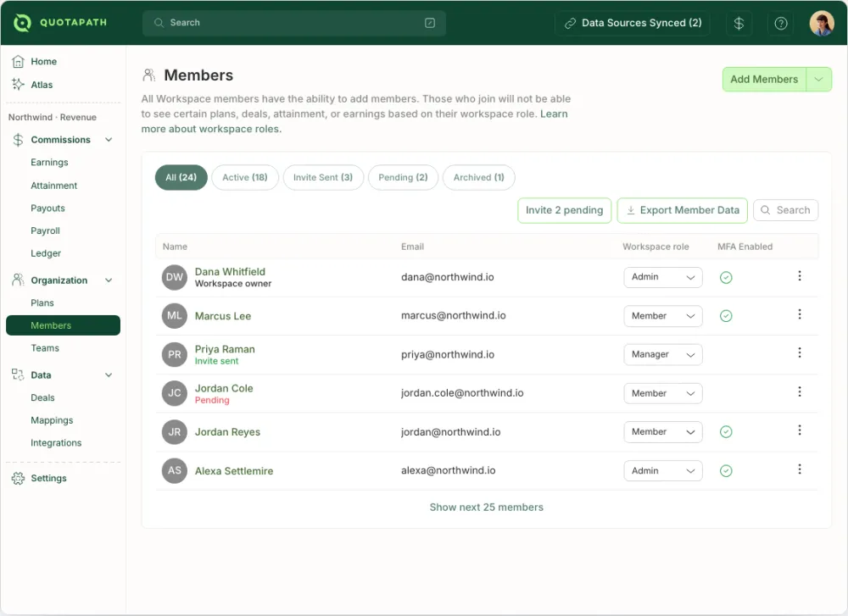Image resolution: width=848 pixels, height=616 pixels.
Task: Click the JR avatar for Jordan Reyes
Action: click(x=174, y=432)
